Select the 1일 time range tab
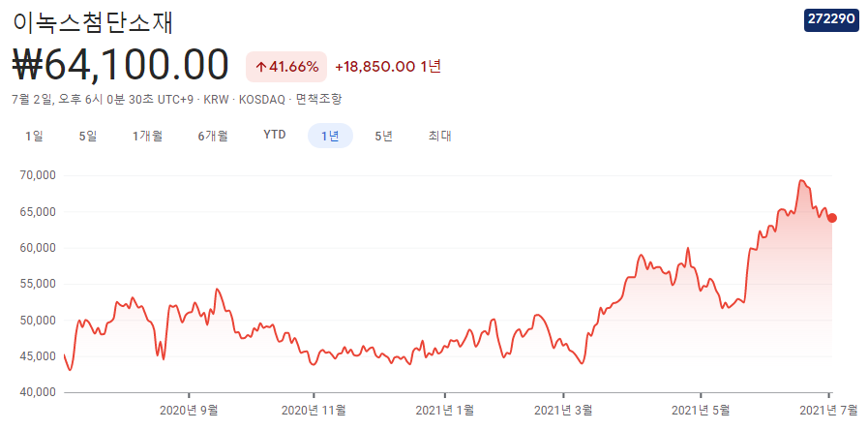Image resolution: width=868 pixels, height=430 pixels. [x=34, y=136]
